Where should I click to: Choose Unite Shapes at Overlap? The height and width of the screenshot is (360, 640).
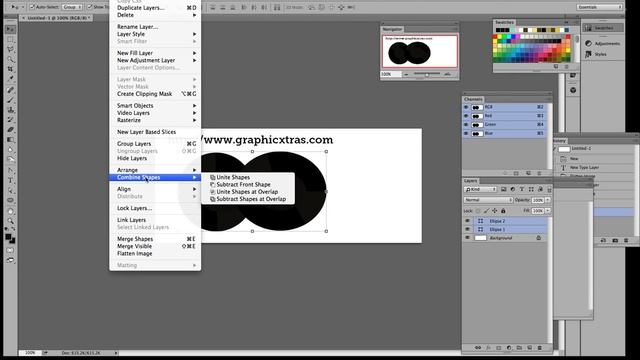coord(248,192)
